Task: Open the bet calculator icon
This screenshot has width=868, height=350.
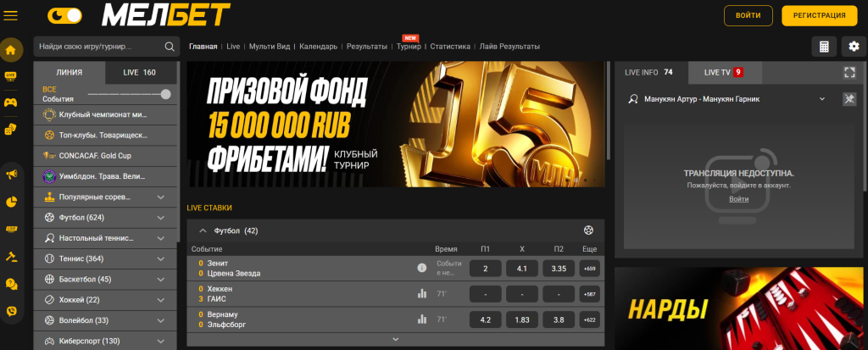Action: (824, 47)
